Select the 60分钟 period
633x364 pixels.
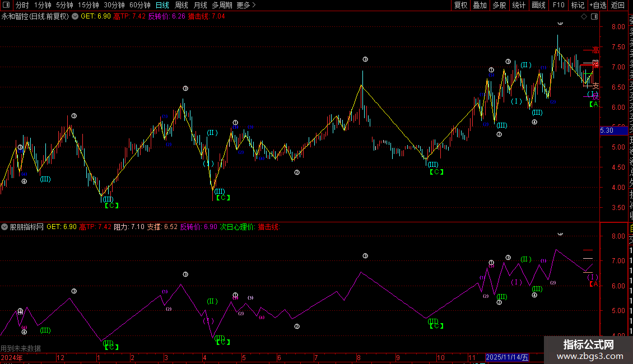(139, 5)
